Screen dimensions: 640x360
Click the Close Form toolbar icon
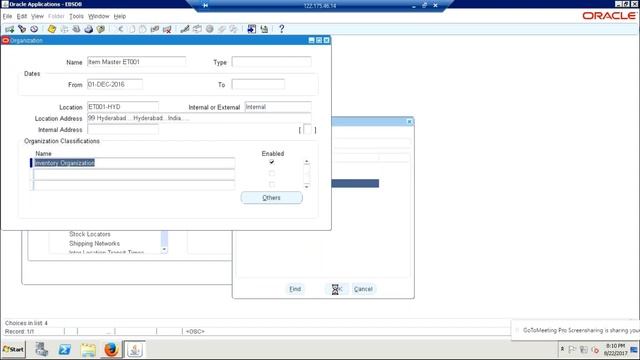tap(101, 29)
